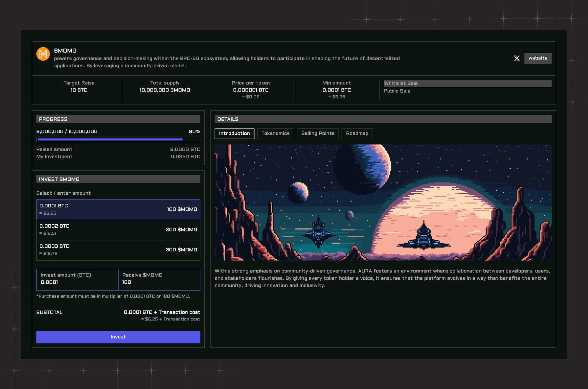Pick the 0.0003 BTC investment tier
This screenshot has height=389, width=588.
tap(118, 250)
